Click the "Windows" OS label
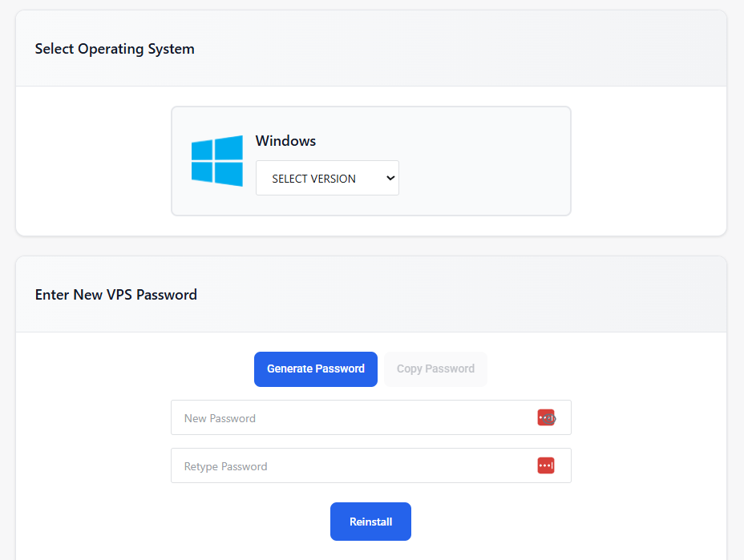 pyautogui.click(x=285, y=141)
